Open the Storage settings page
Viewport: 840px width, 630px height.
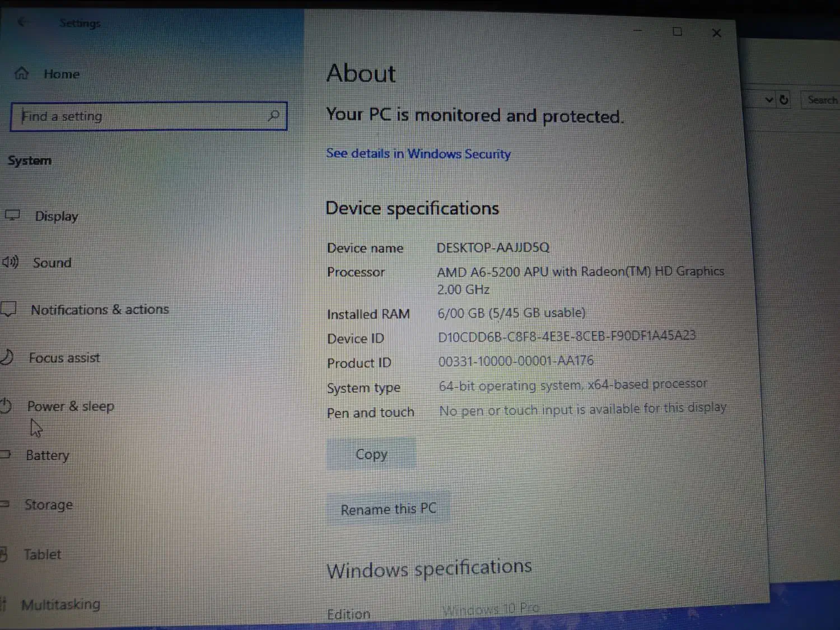[49, 505]
